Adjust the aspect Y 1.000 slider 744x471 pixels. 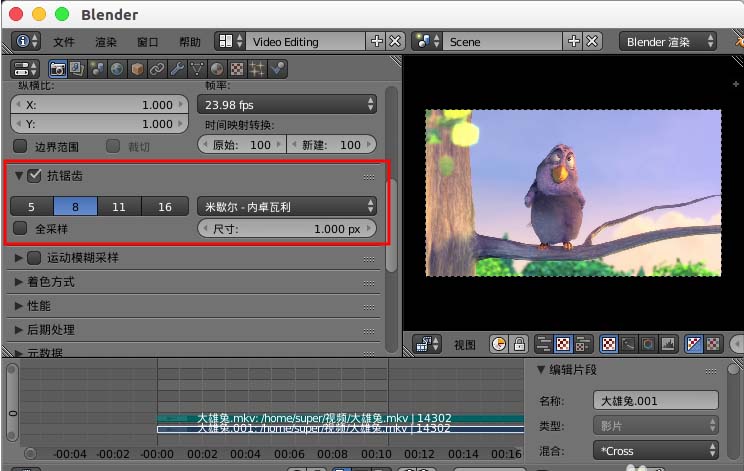[x=99, y=124]
